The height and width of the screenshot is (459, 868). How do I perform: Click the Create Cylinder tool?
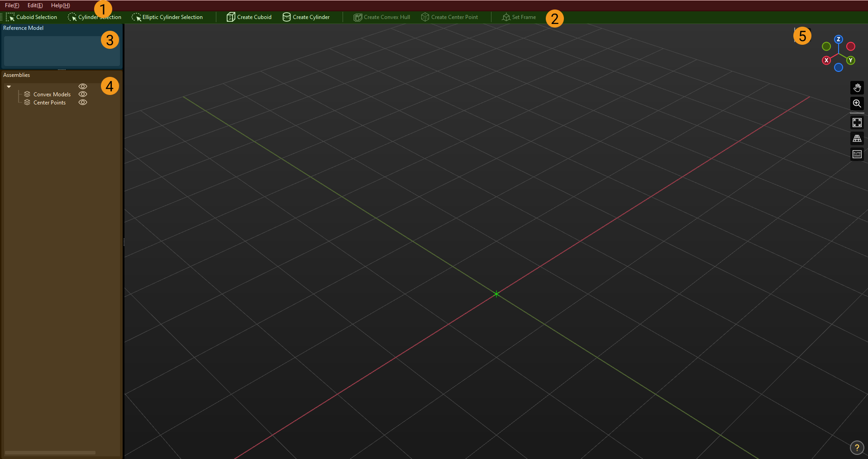click(x=306, y=17)
